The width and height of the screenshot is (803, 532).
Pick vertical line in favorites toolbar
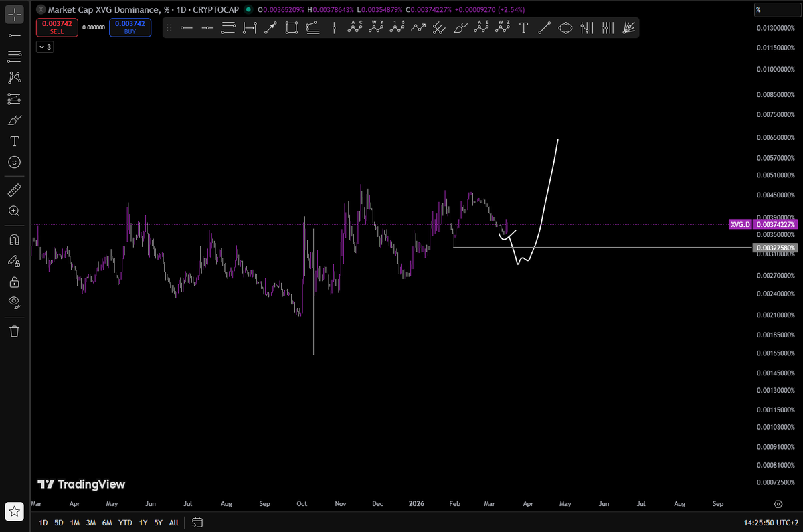(x=334, y=28)
